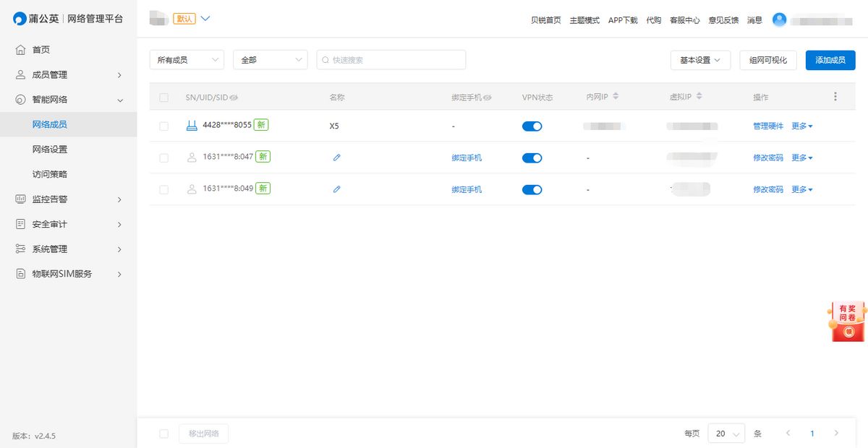This screenshot has width=868, height=448.
Task: Toggle VPN status for X5 device
Action: 532,126
